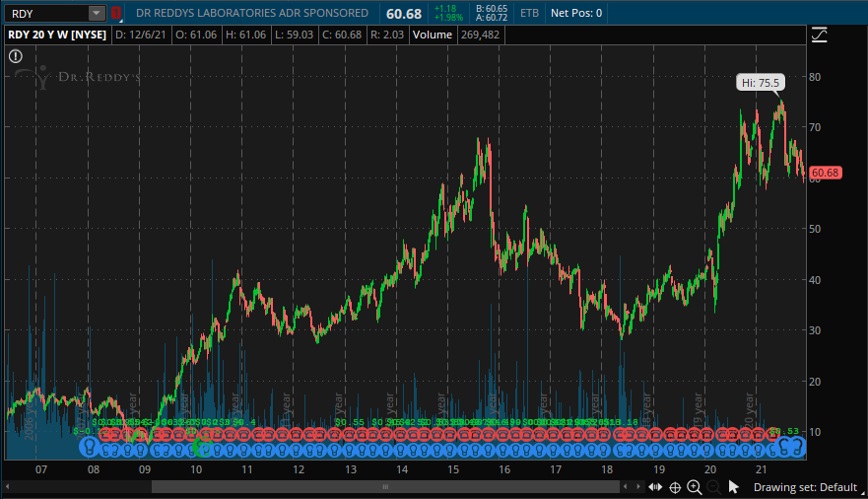Click the leftmost red phone conference-call icon
The image size is (868, 499).
tap(104, 434)
